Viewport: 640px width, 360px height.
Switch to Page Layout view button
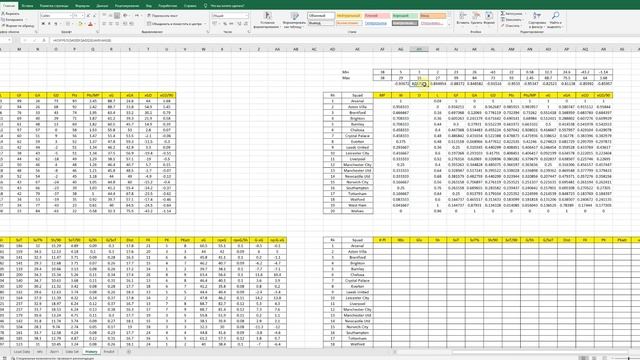tap(594, 358)
